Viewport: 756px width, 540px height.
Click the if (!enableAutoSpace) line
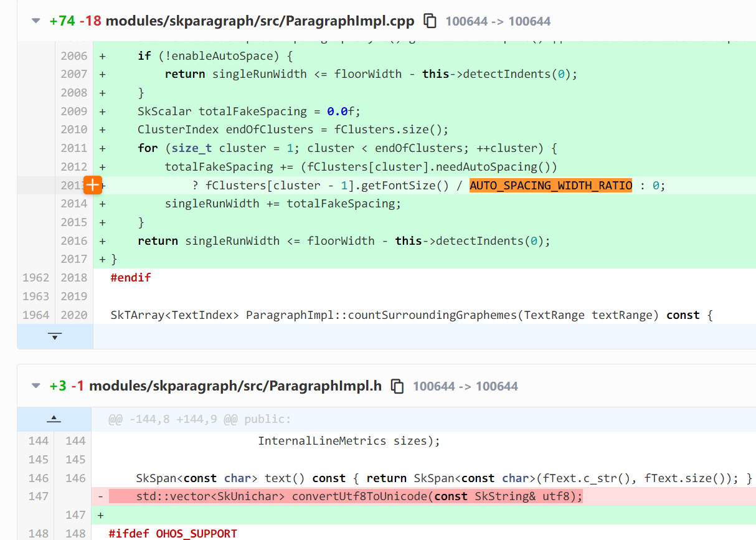pos(215,56)
